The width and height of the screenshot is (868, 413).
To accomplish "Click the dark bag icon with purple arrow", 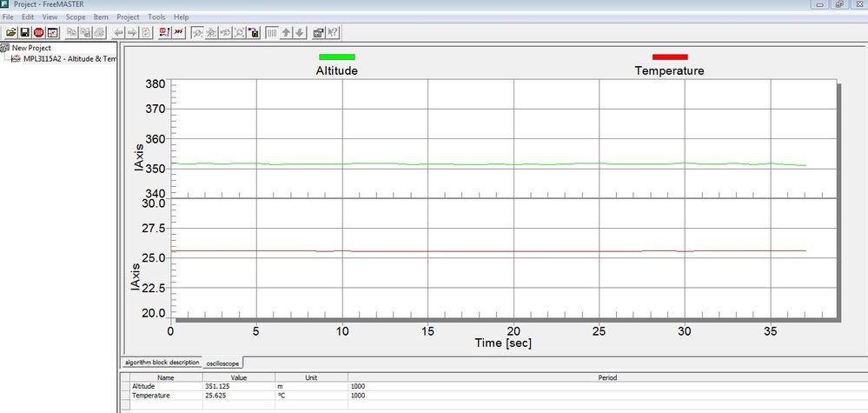I will [x=253, y=33].
